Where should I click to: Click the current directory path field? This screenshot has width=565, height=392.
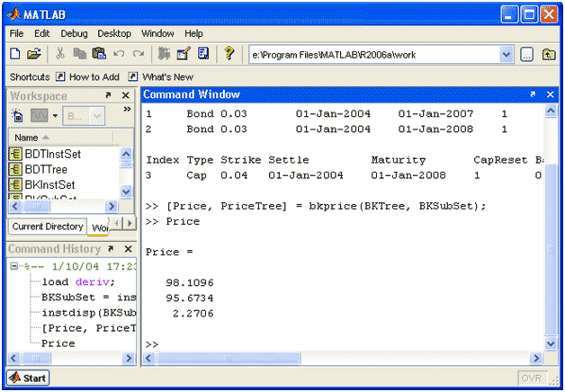375,55
